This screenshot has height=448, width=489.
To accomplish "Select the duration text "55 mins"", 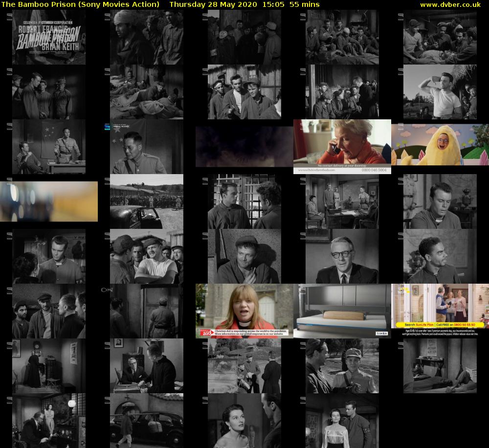I will pos(304,4).
